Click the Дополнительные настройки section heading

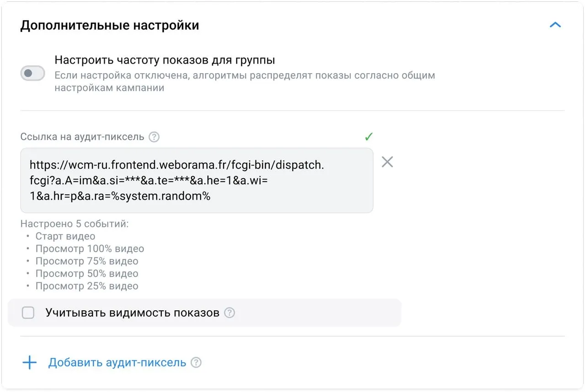click(110, 25)
